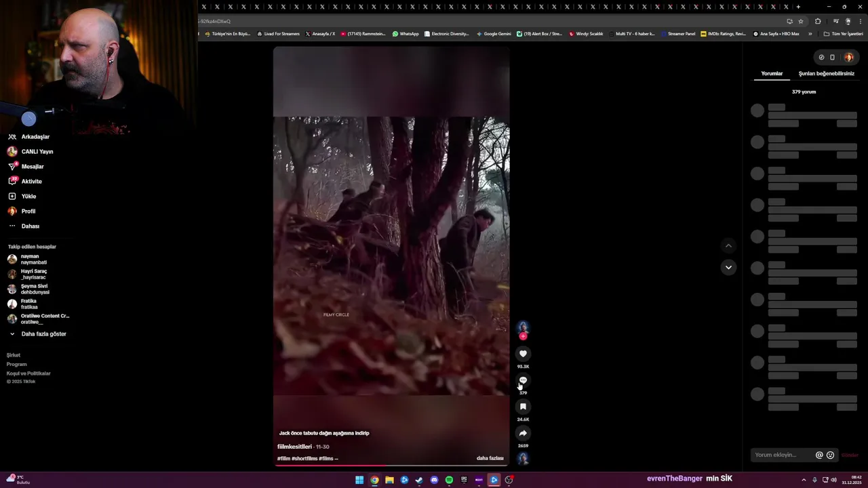The height and width of the screenshot is (488, 868).
Task: Open Mesajlar in the sidebar
Action: [26, 167]
